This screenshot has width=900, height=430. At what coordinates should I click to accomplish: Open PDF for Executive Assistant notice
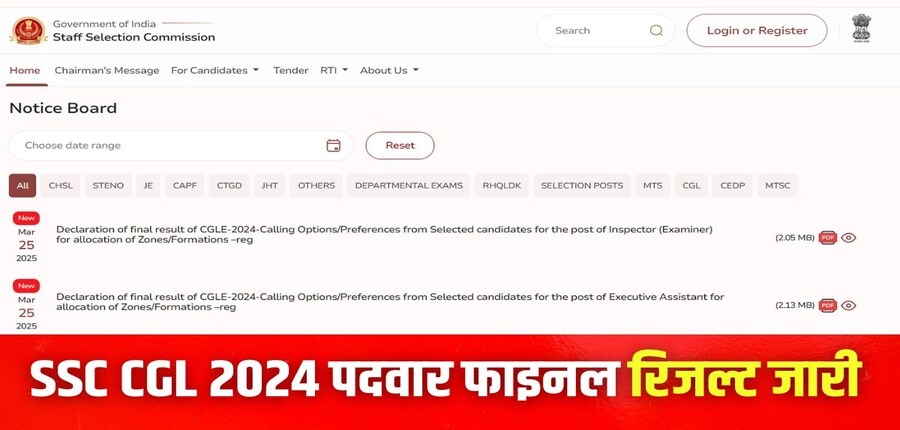click(828, 305)
